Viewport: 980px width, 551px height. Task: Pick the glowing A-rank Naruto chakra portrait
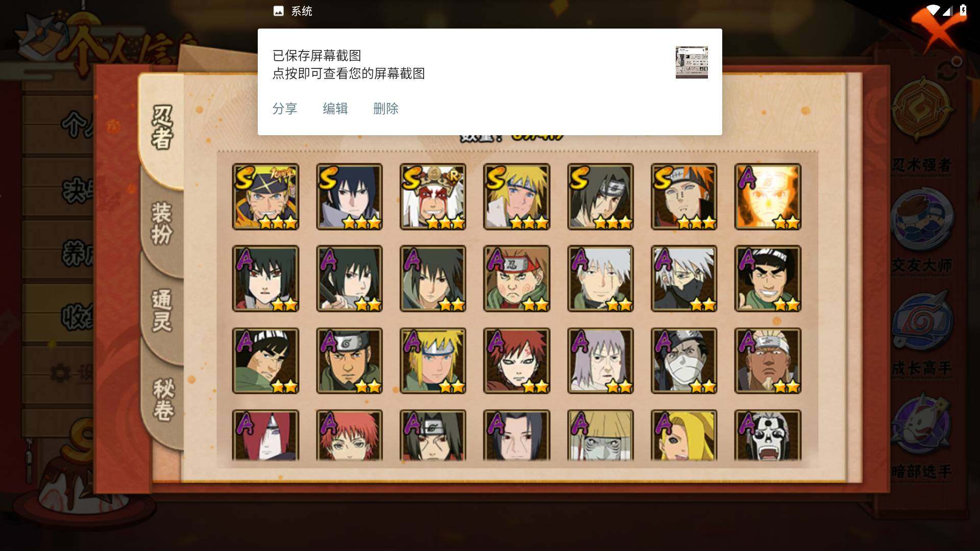768,196
